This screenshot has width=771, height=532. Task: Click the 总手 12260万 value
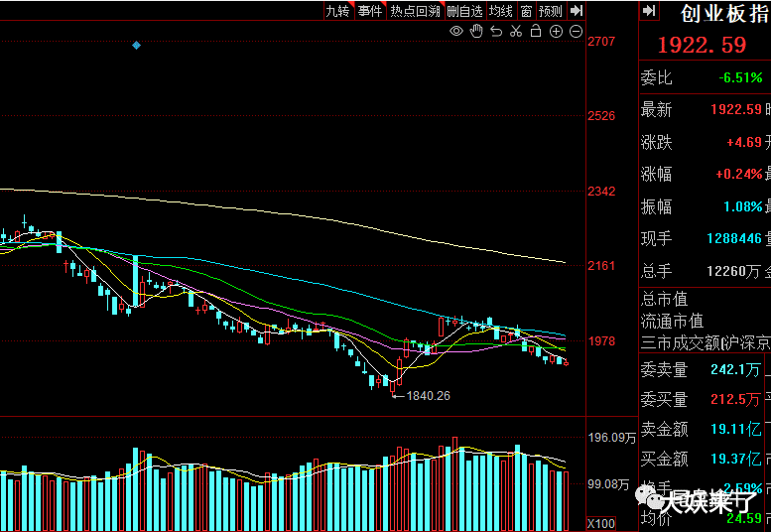point(733,271)
